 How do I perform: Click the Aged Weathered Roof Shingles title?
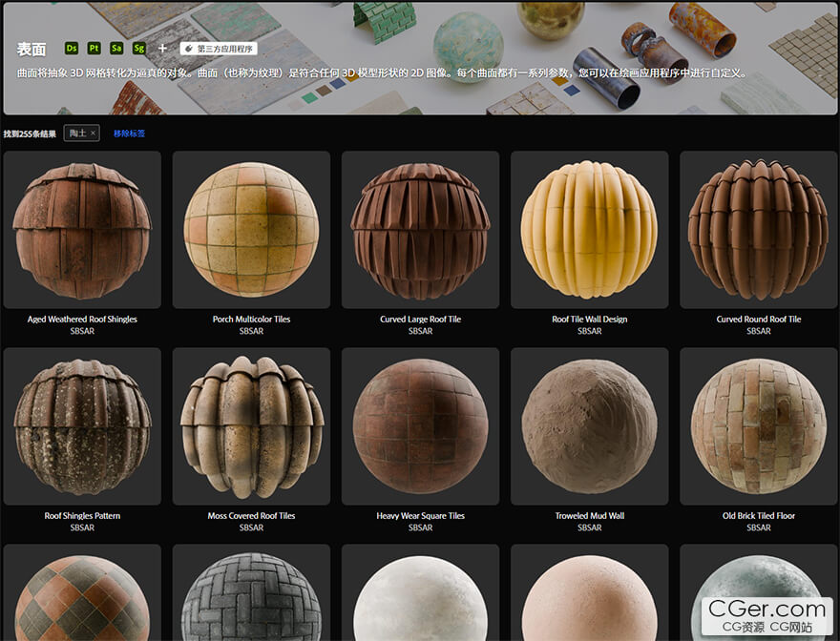pyautogui.click(x=82, y=320)
